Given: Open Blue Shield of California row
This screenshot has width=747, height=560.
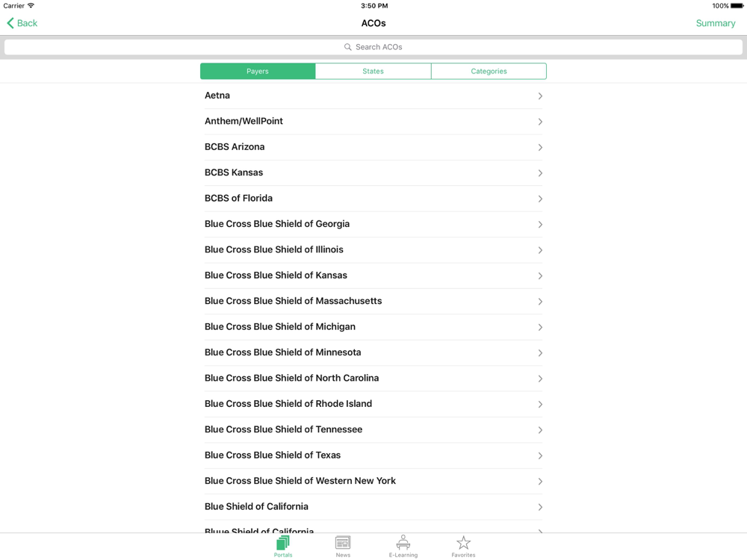Looking at the screenshot, I should pos(373,507).
